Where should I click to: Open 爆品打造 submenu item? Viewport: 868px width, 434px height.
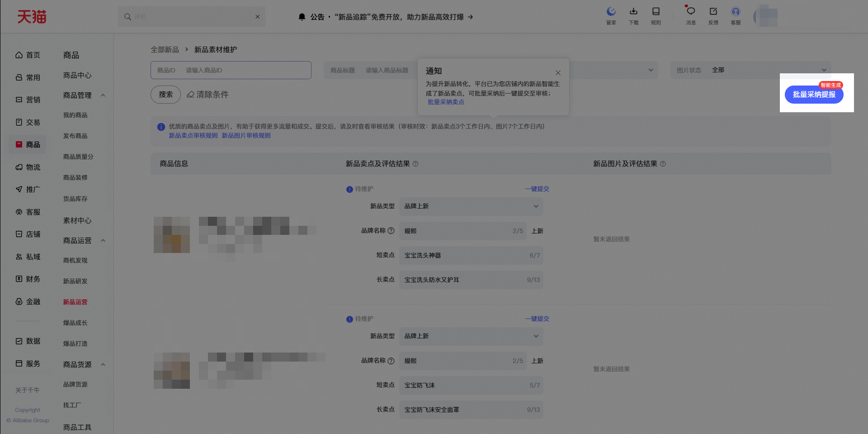75,344
